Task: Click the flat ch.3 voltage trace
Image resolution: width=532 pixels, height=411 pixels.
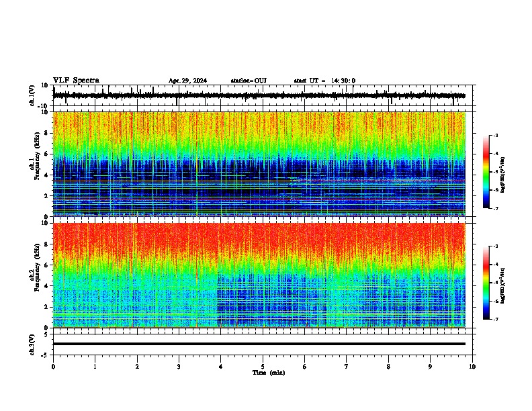Action: coord(259,344)
